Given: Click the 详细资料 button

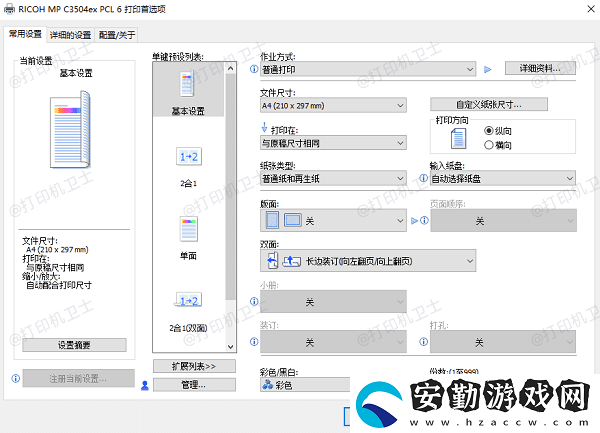Looking at the screenshot, I should click(x=540, y=68).
